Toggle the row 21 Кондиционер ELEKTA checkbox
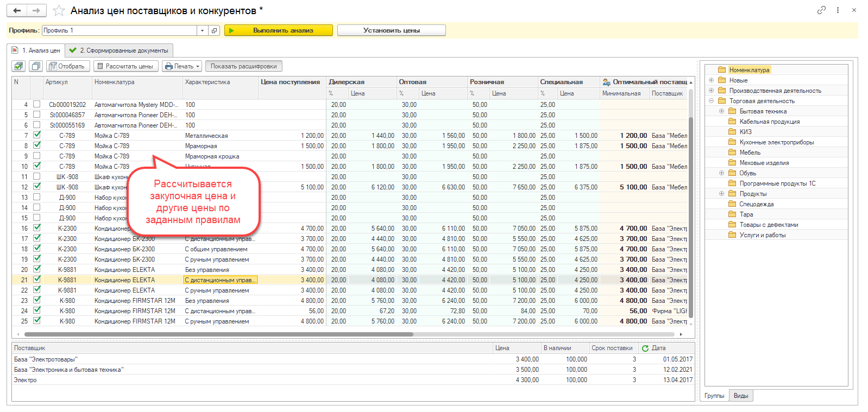This screenshot has width=868, height=412. (37, 280)
